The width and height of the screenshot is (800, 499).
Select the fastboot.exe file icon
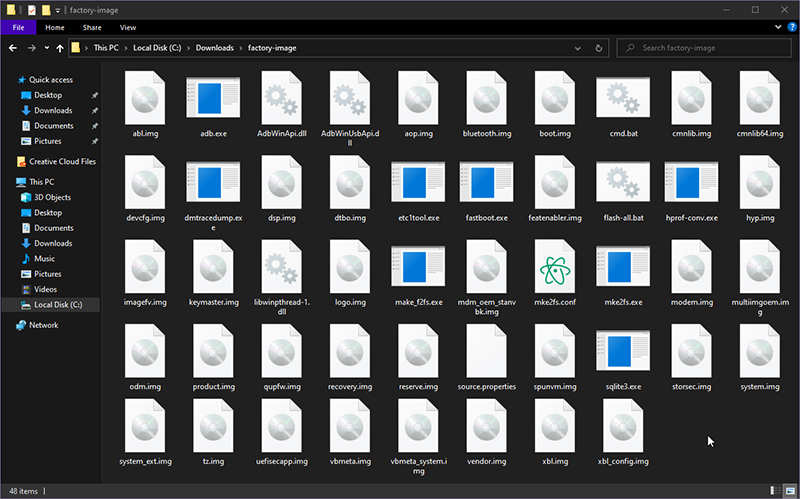coord(486,183)
